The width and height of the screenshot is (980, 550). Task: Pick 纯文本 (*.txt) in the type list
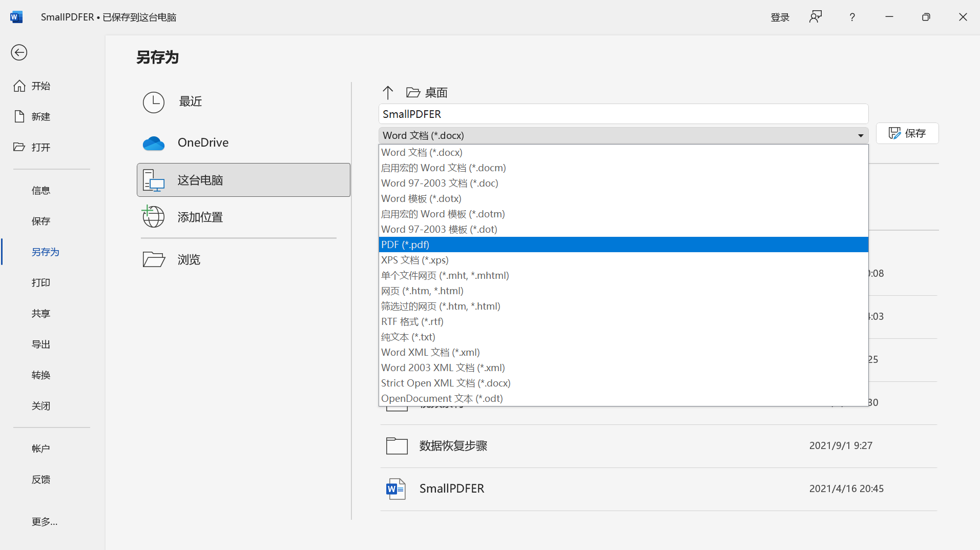coord(408,337)
